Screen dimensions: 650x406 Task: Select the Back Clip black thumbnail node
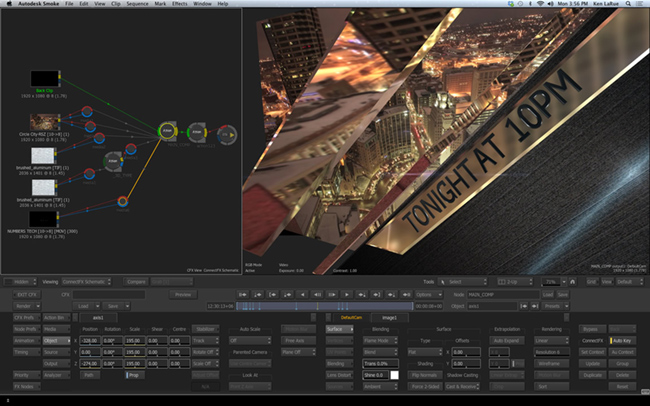[x=43, y=78]
